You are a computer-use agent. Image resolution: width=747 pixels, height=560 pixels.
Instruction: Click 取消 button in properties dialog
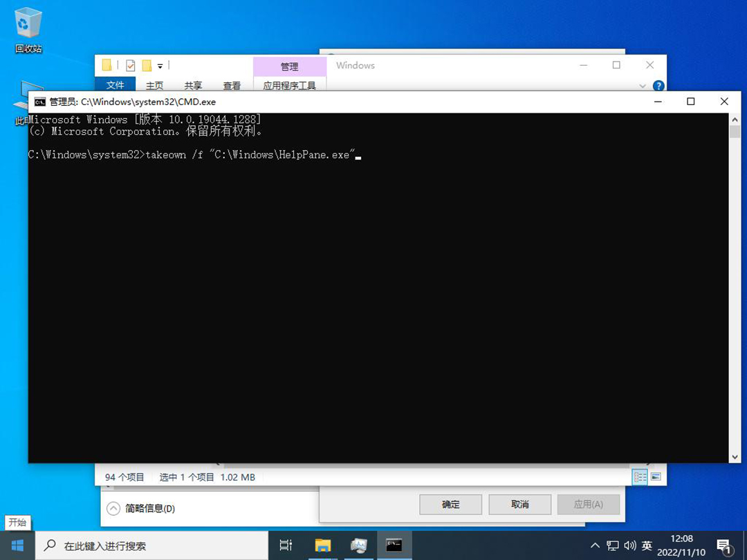[519, 504]
